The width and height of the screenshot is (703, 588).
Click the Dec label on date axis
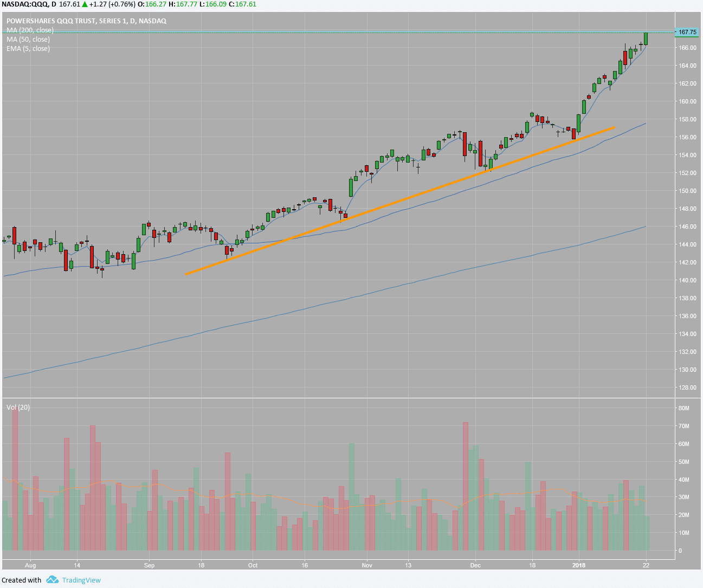(x=476, y=565)
